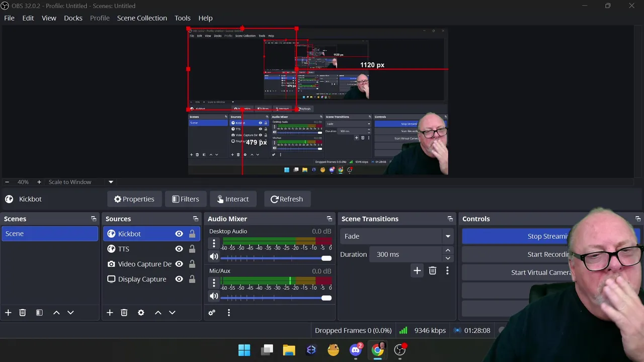Select Scene in Scenes list
The width and height of the screenshot is (644, 362).
(50, 234)
